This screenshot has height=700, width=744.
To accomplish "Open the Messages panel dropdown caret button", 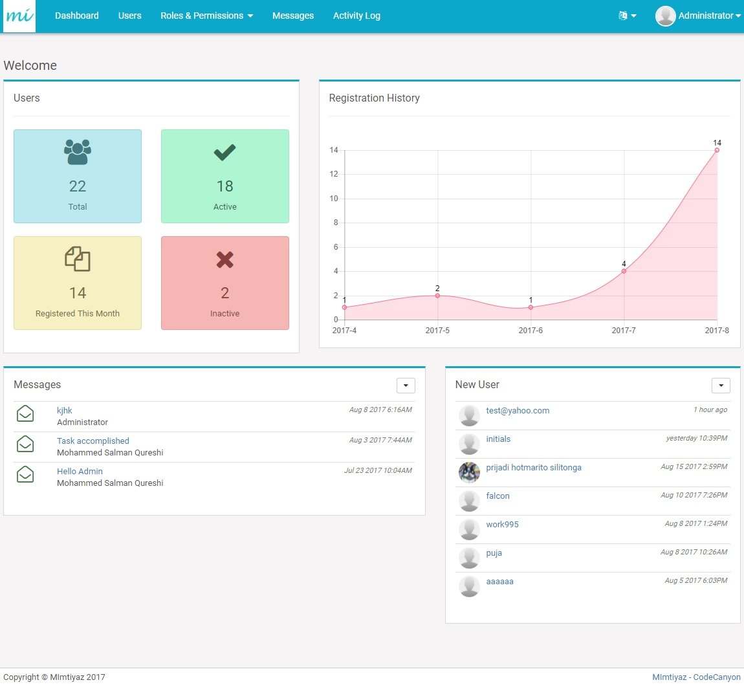I will pyautogui.click(x=406, y=386).
